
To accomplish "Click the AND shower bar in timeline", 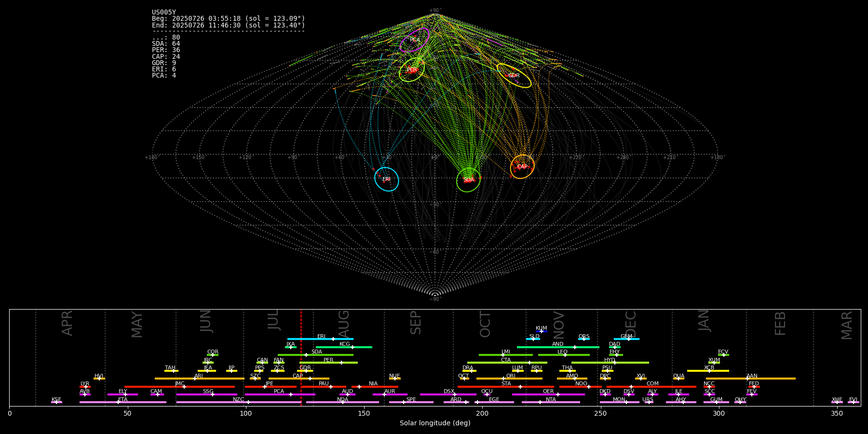I will [x=558, y=347].
